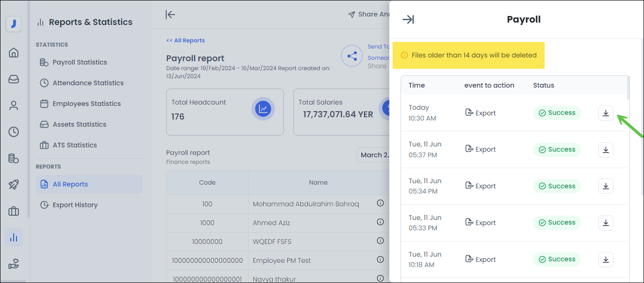Open the March date selector dropdown
Screen dimensions: 644x283
375,154
